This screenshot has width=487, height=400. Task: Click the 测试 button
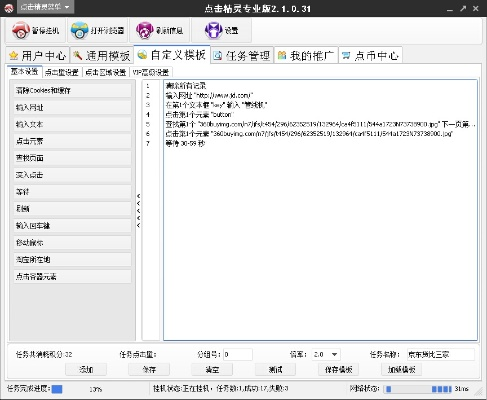(275, 369)
